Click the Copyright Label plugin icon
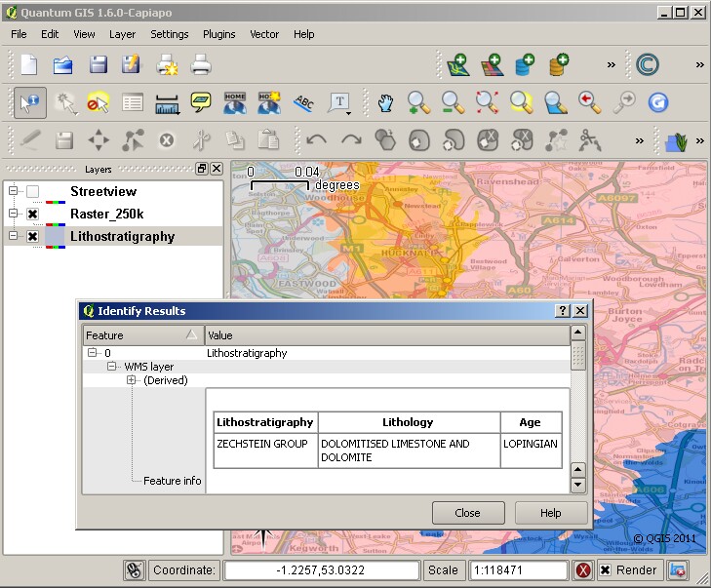This screenshot has height=588, width=711. 648,64
